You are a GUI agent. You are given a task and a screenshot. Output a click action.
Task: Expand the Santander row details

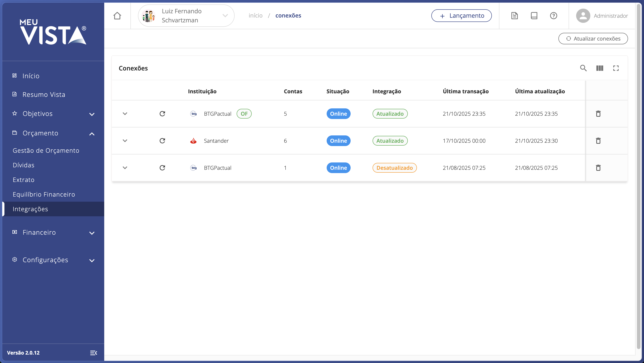pyautogui.click(x=125, y=141)
